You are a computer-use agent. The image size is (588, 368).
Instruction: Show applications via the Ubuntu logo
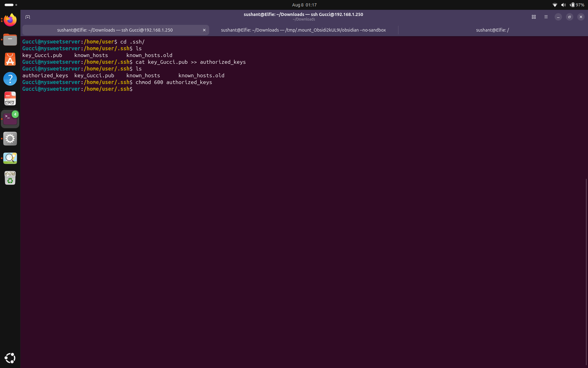click(x=10, y=358)
